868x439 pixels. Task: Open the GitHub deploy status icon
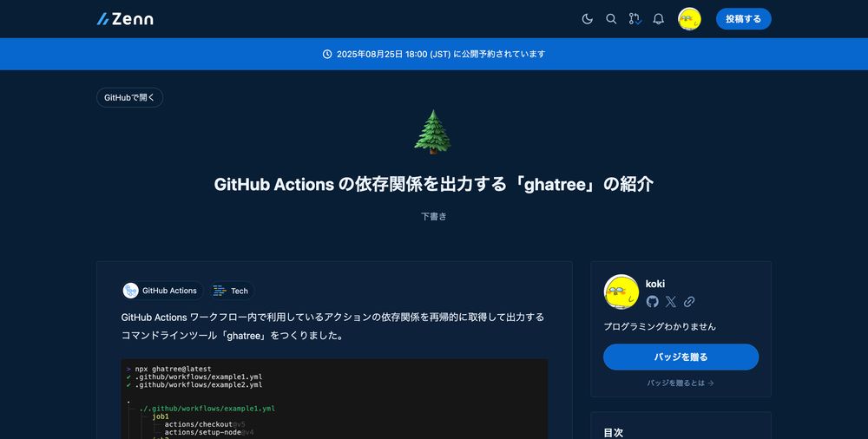(x=635, y=19)
